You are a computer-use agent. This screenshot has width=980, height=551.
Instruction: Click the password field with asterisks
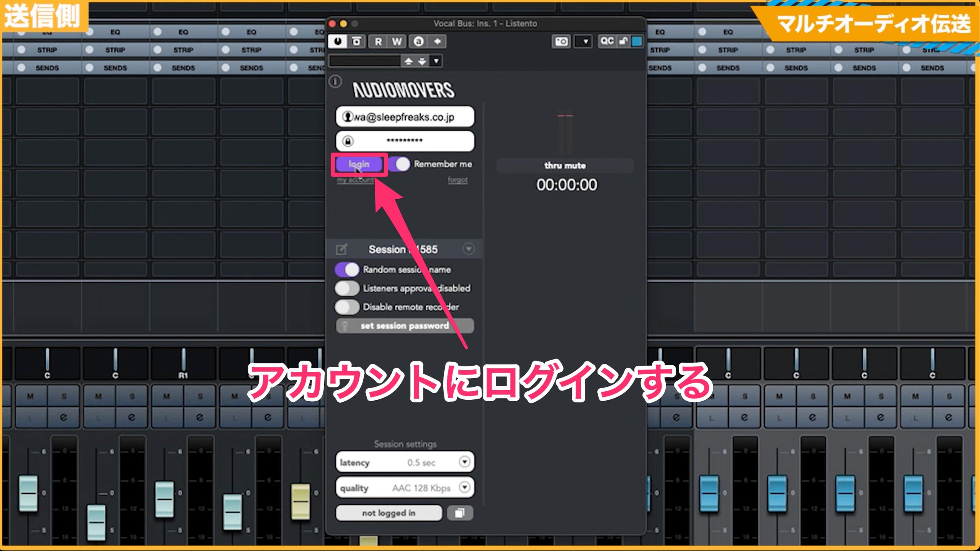pos(405,141)
